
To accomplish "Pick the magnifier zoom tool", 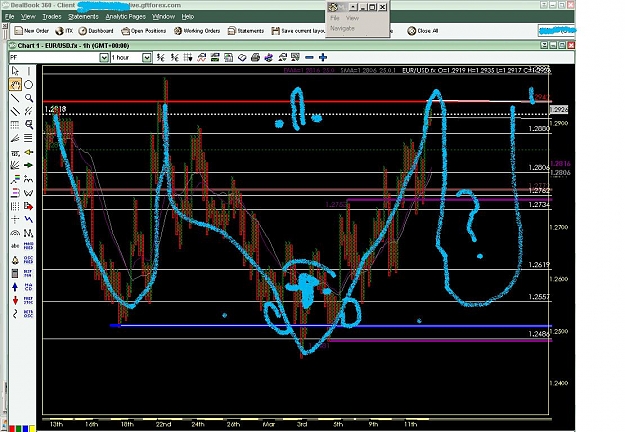I will click(x=28, y=98).
